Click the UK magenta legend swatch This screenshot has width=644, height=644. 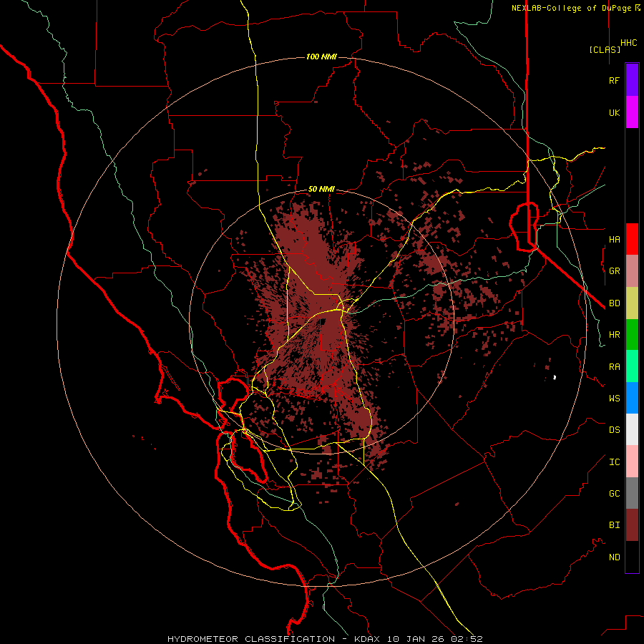tap(632, 112)
